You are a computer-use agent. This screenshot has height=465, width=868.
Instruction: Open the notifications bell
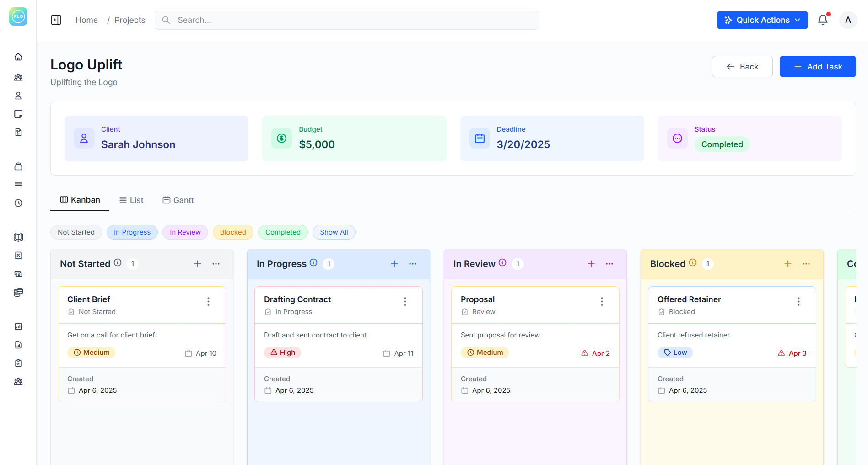tap(823, 20)
